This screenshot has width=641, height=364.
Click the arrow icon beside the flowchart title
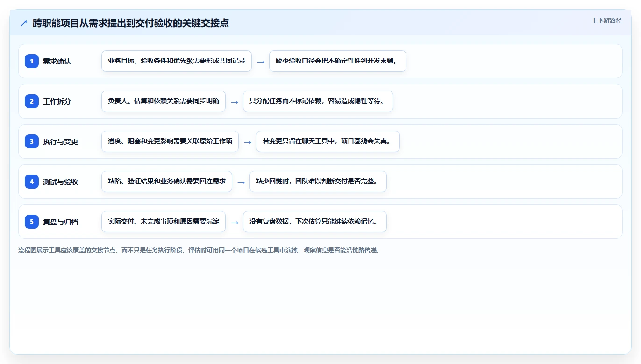[x=24, y=23]
